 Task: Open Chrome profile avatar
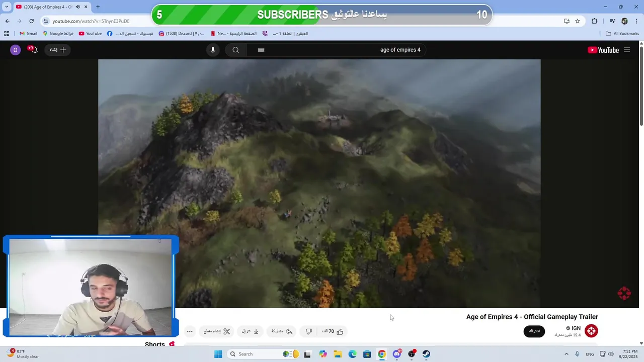click(624, 21)
